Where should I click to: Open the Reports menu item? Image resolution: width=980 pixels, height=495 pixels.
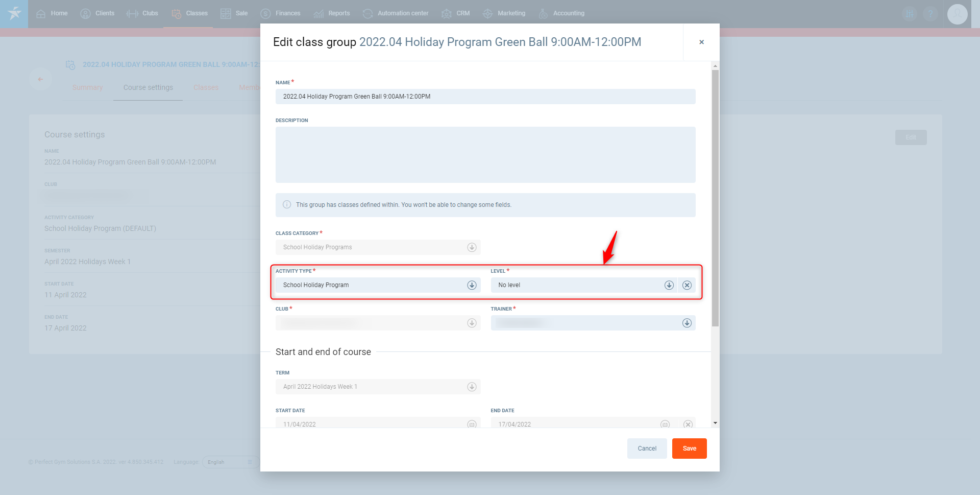tap(332, 13)
